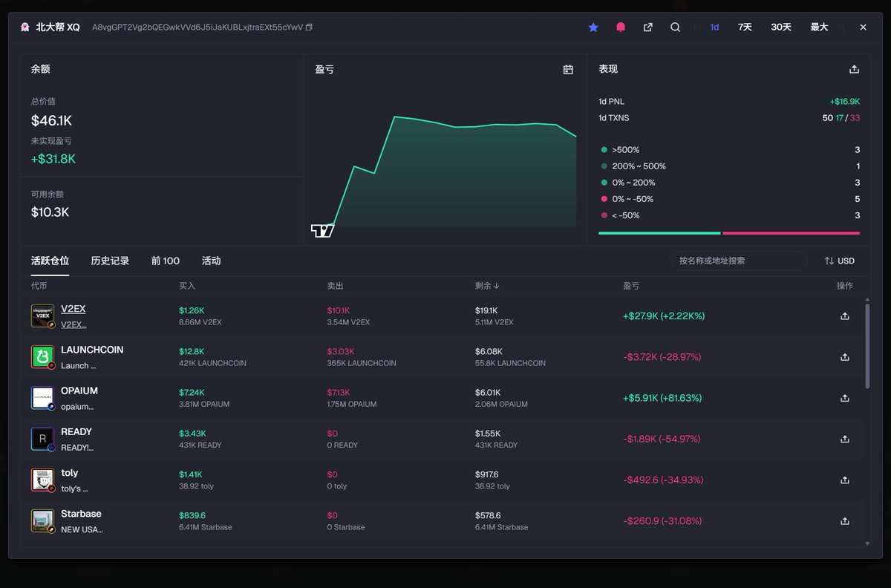The width and height of the screenshot is (891, 588).
Task: Click the 买入 column header
Action: click(187, 286)
